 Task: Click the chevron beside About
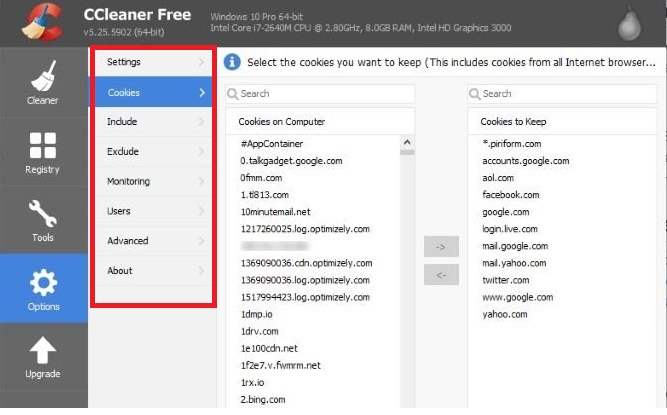point(202,270)
